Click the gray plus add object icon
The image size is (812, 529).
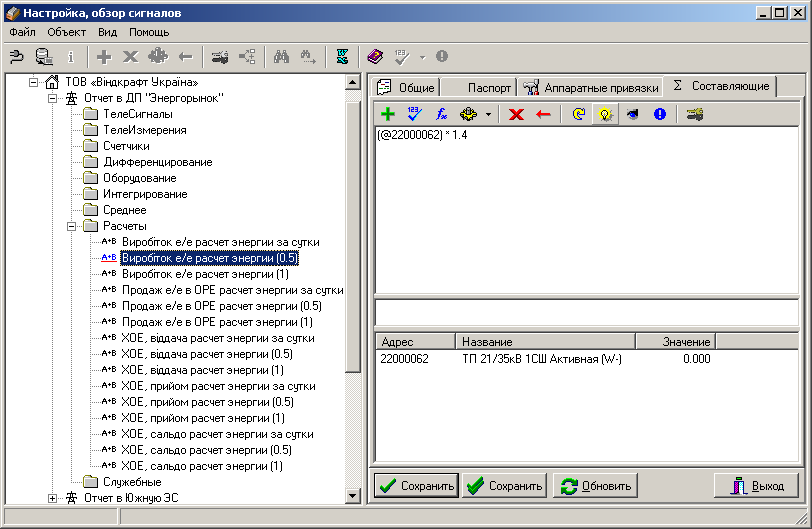104,56
